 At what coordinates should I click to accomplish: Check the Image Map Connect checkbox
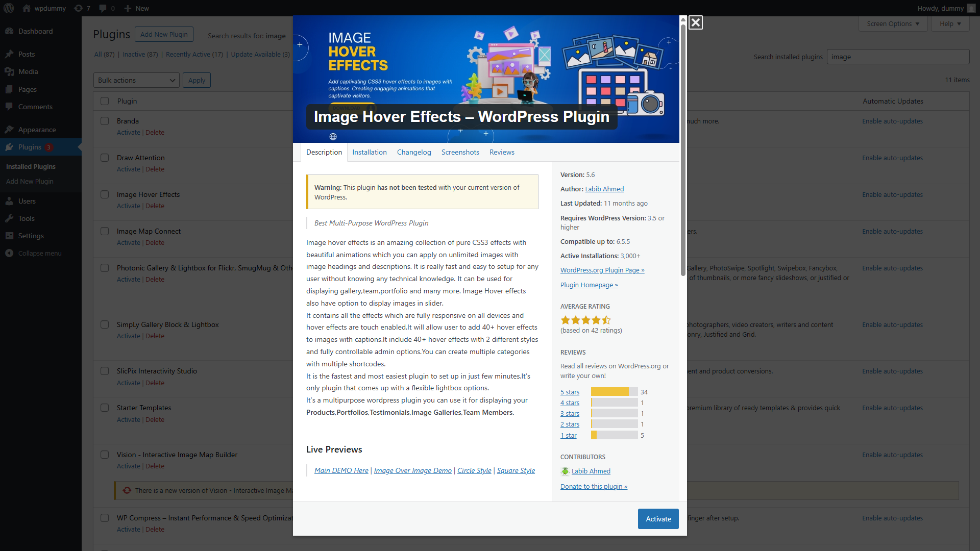click(x=105, y=231)
